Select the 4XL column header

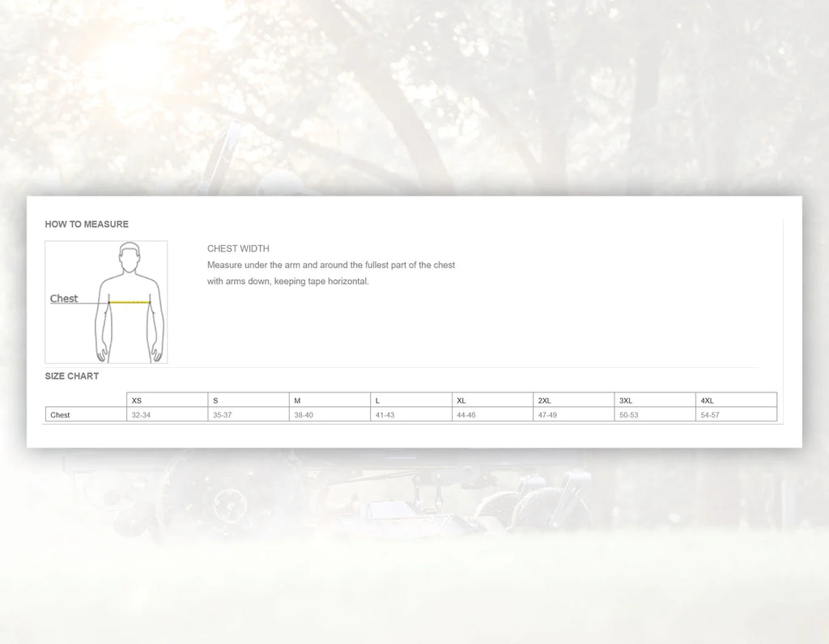[707, 400]
